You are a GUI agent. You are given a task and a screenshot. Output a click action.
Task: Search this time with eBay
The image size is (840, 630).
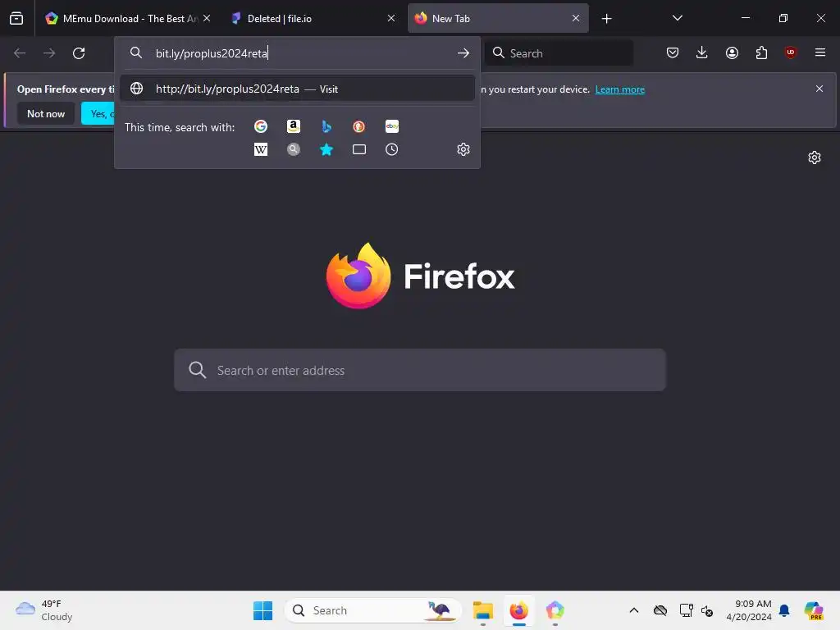(x=392, y=126)
